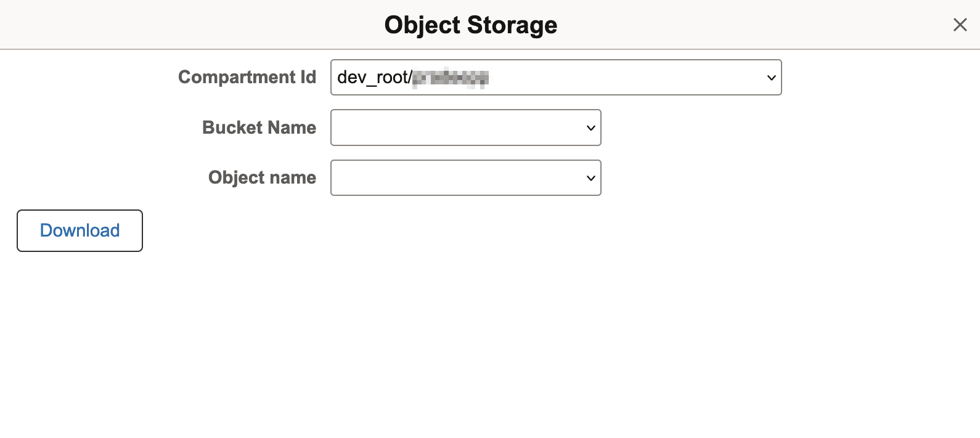Click the Compartment Id label
The image size is (980, 438).
[x=247, y=77]
